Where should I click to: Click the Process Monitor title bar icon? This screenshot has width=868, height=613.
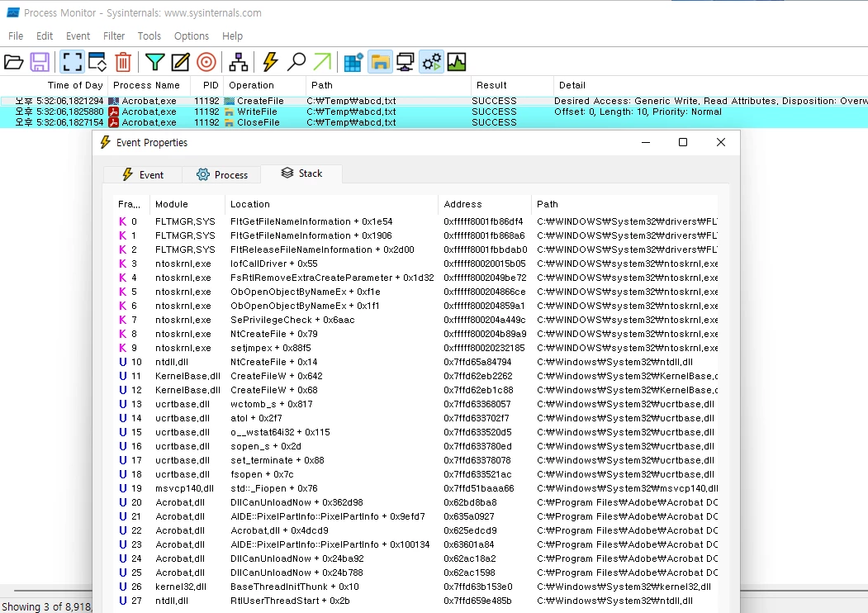coord(12,12)
